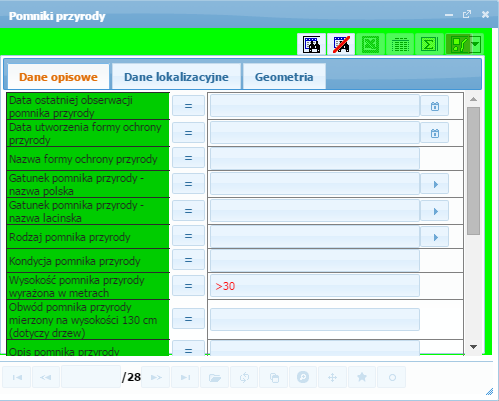Click the Wysokość field containing >30
499x401 pixels.
pos(315,286)
